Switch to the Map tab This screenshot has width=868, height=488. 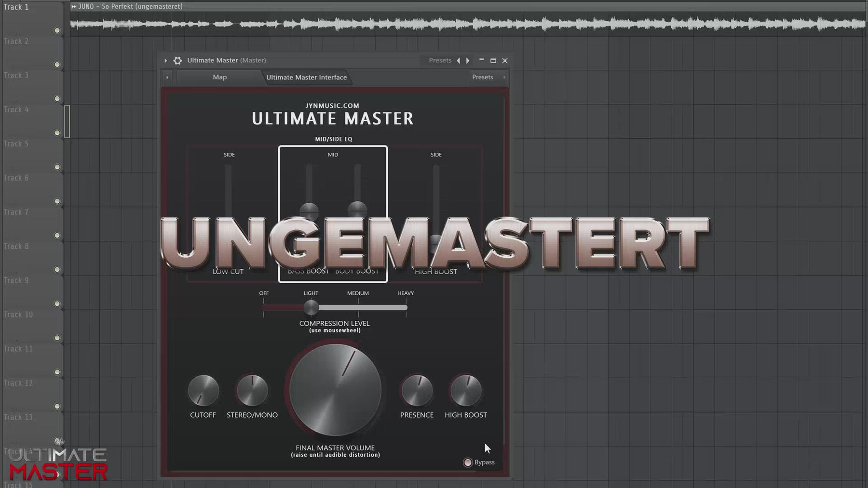coord(219,77)
